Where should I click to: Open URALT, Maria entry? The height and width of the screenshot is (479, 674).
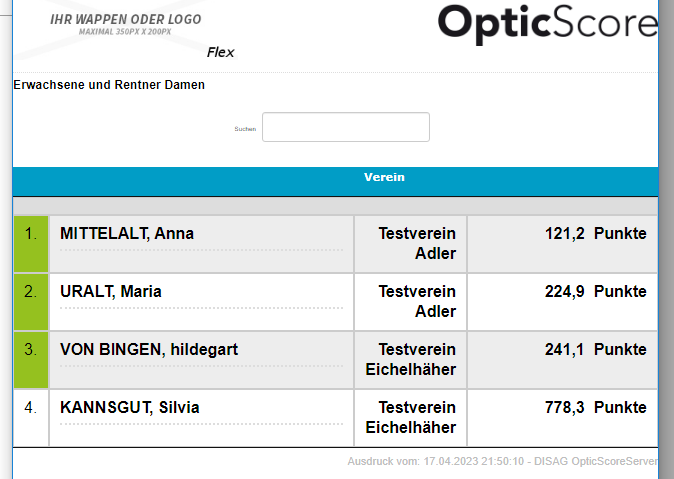[x=111, y=292]
